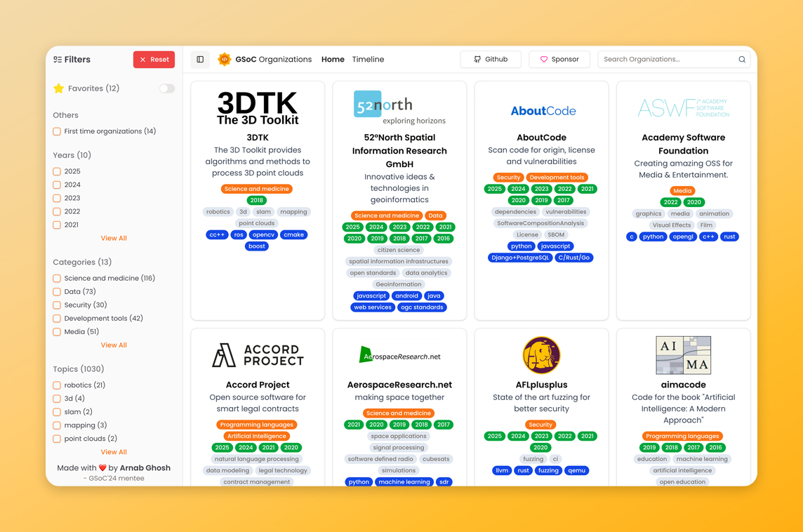Click the web services tag
The width and height of the screenshot is (803, 532).
pos(373,307)
